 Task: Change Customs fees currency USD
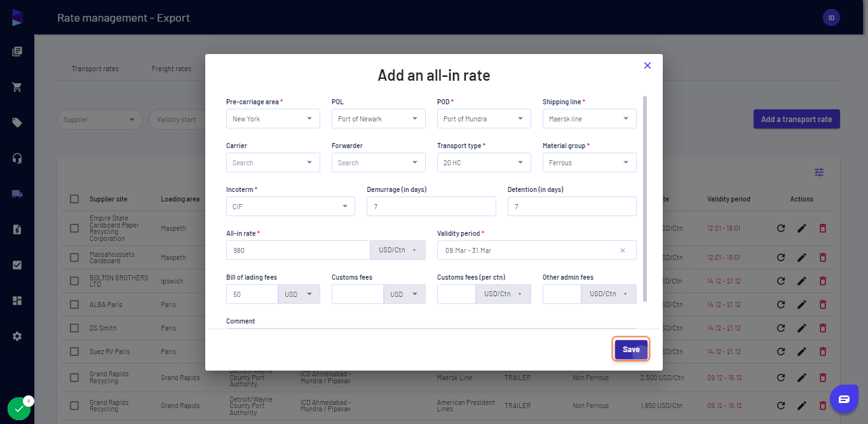(x=405, y=294)
